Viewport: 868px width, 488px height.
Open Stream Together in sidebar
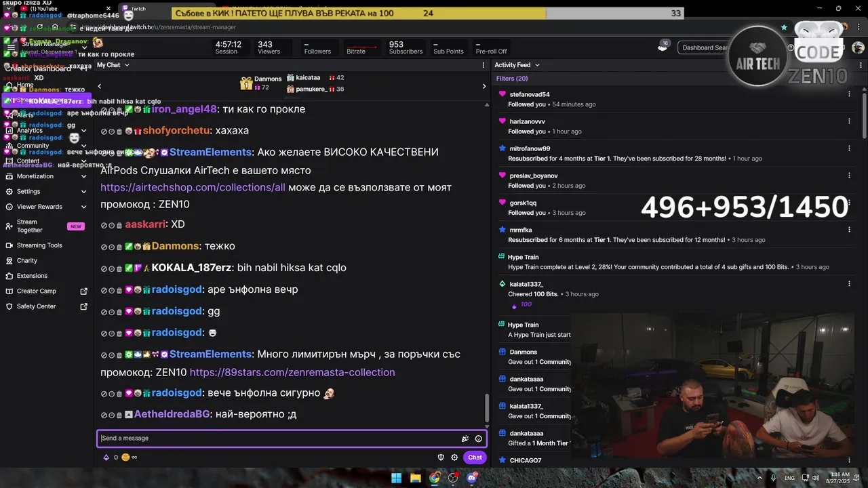tap(45, 226)
